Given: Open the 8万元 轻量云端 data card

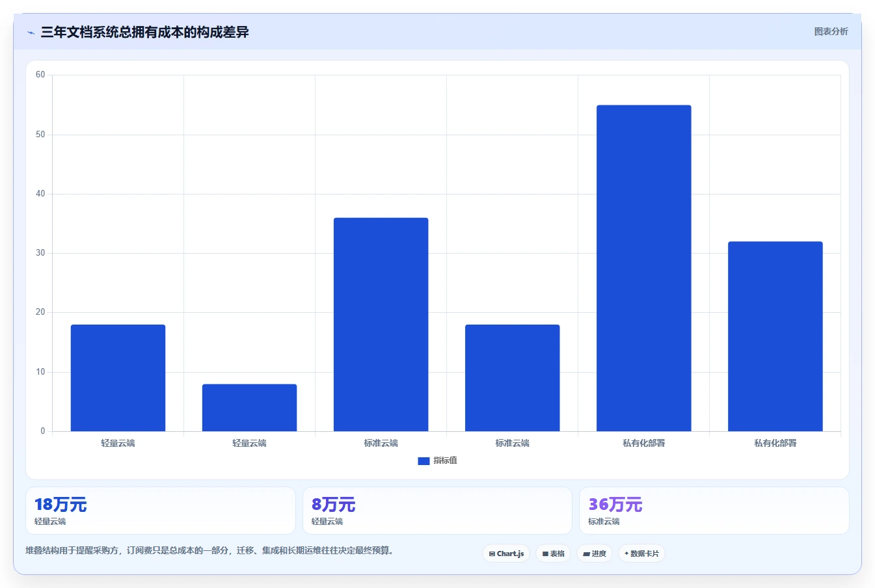Looking at the screenshot, I should [437, 511].
